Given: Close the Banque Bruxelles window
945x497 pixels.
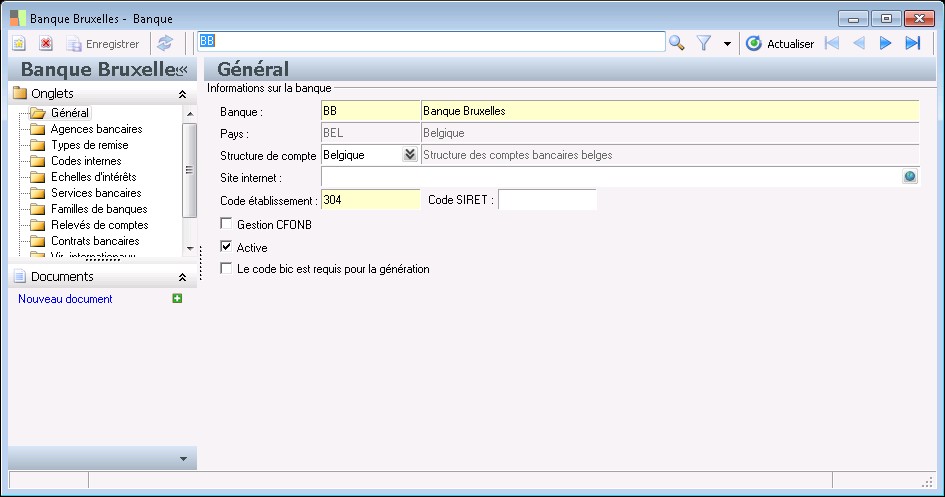Looking at the screenshot, I should pos(919,19).
